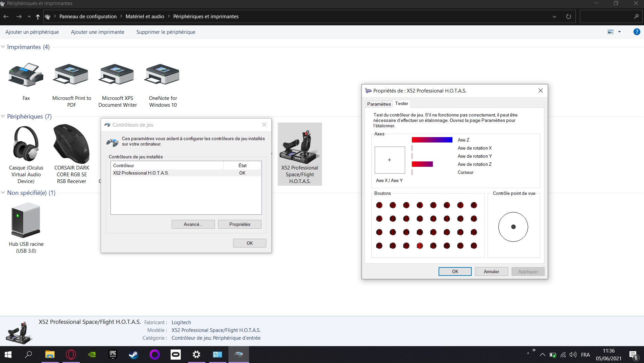
Task: Open NVIDIA app from the taskbar
Action: [92, 355]
